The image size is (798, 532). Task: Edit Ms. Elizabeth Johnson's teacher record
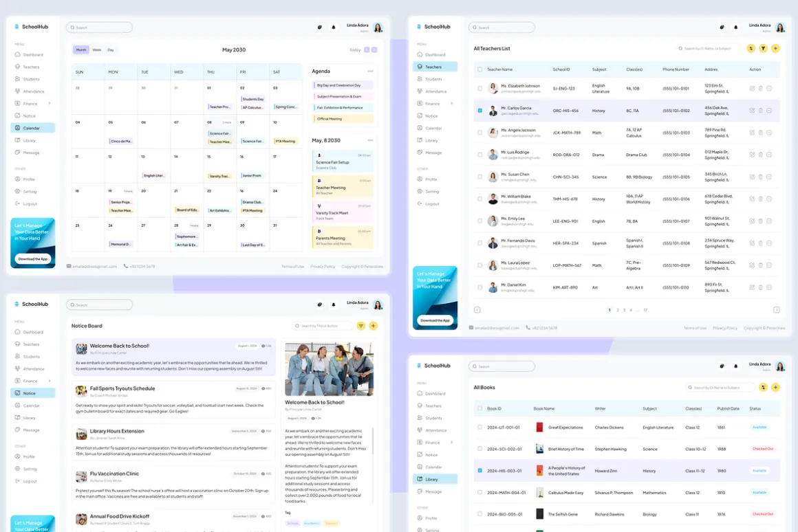pyautogui.click(x=752, y=89)
